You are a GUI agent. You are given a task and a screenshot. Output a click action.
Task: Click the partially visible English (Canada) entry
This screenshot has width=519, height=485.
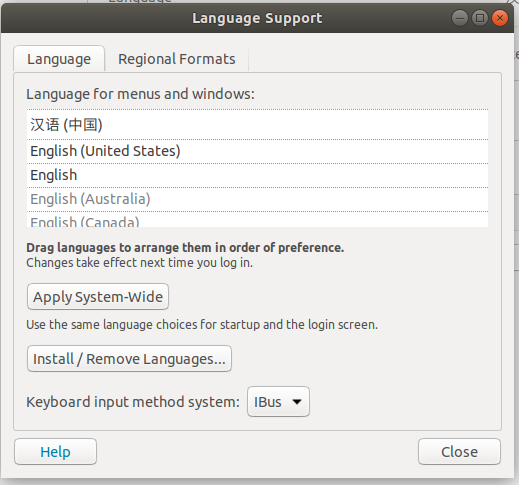257,220
